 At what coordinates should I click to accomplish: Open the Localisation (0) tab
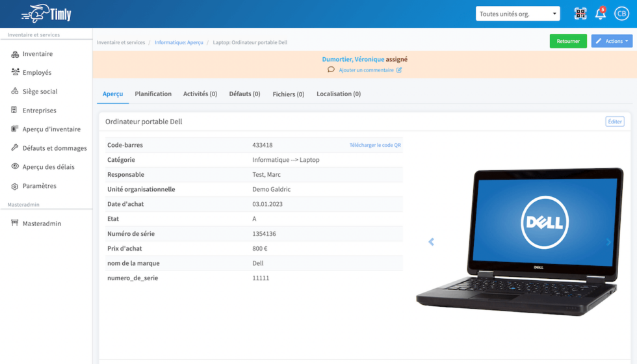click(339, 94)
